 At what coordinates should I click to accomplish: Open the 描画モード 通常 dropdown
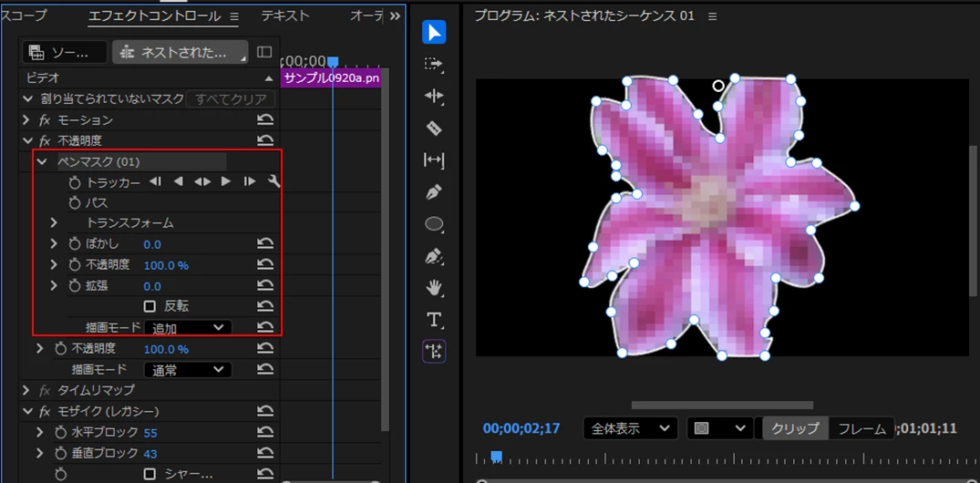188,370
